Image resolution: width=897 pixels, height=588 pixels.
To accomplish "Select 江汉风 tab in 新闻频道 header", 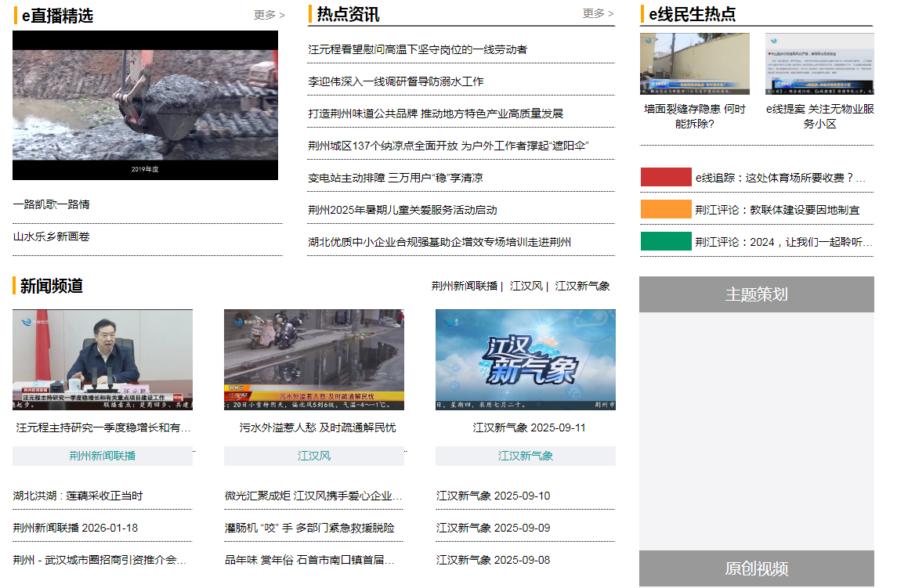I will 526,286.
